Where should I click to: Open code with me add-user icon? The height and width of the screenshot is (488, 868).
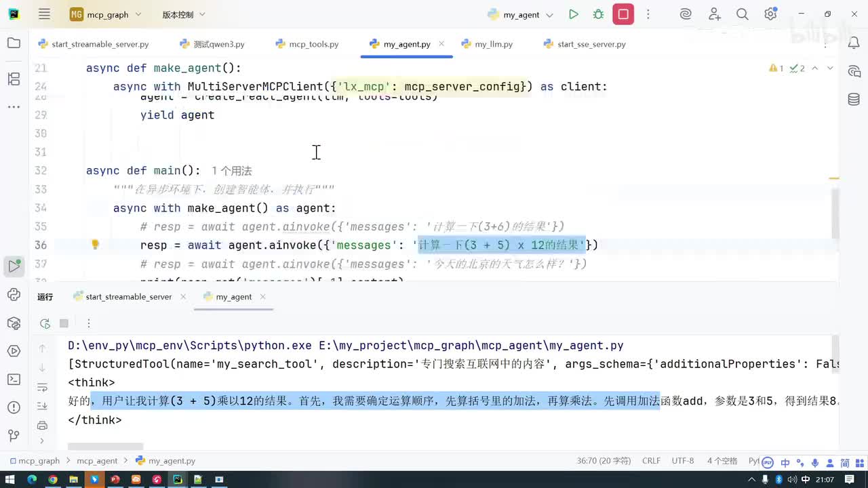[714, 14]
